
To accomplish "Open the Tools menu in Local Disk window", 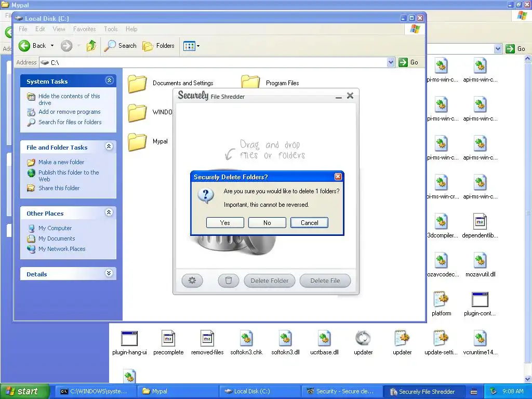I will [111, 29].
